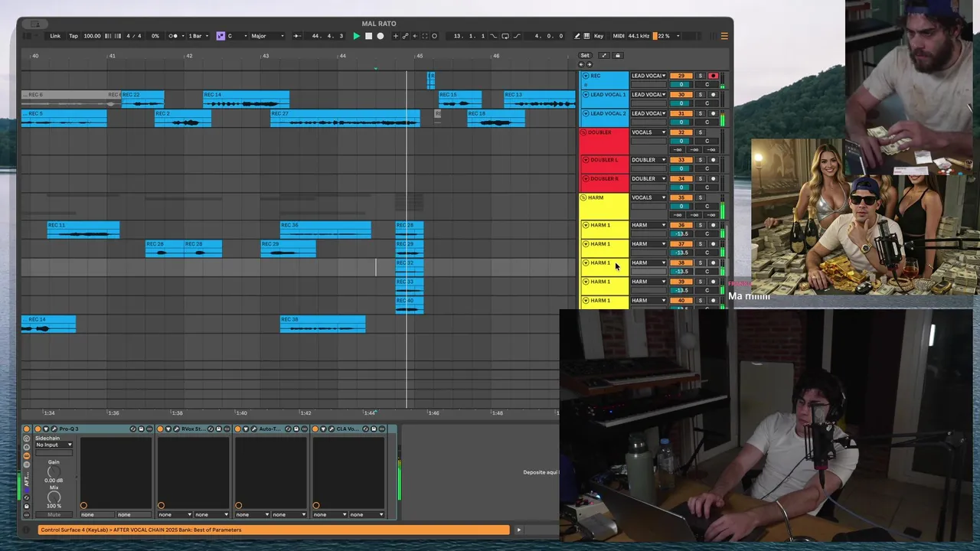Toggle track activator 30 on LEAD VOCAL 1
Viewport: 980px width, 551px height.
[x=681, y=95]
